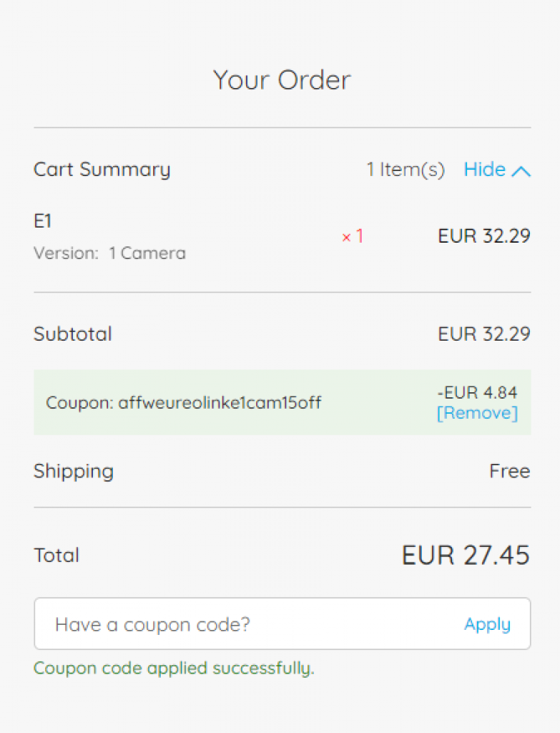560x733 pixels.
Task: Click the Hide link in Cart Summary
Action: (485, 170)
